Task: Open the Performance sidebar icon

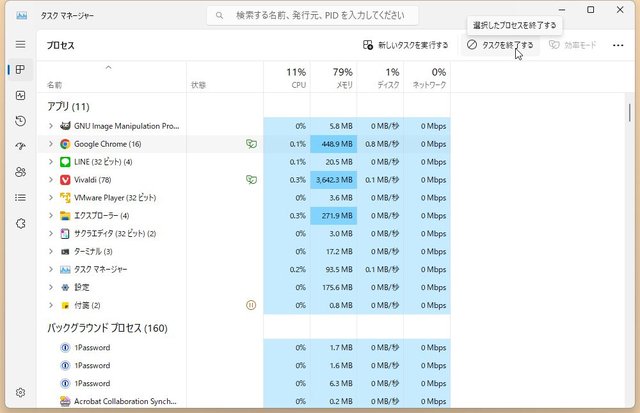Action: [20, 95]
